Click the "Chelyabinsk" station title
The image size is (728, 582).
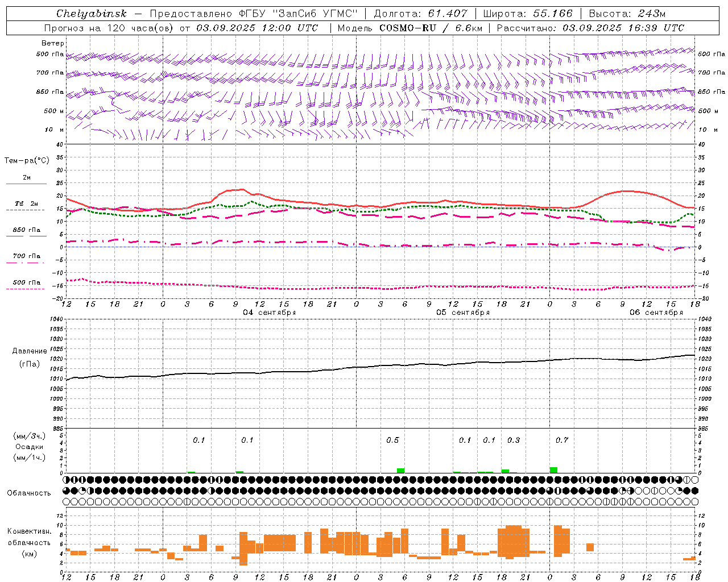(92, 14)
